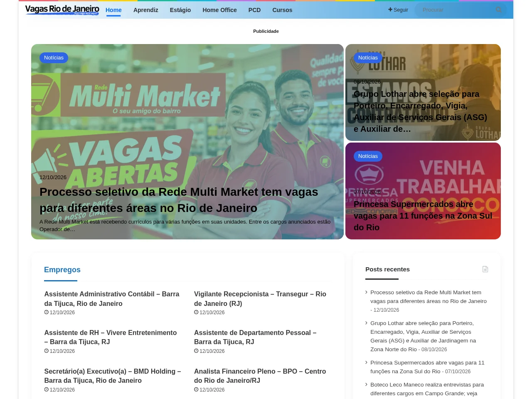Screen dimensions: 532x399
Task: Open recent post about Grupo Lothar
Action: click(x=423, y=336)
